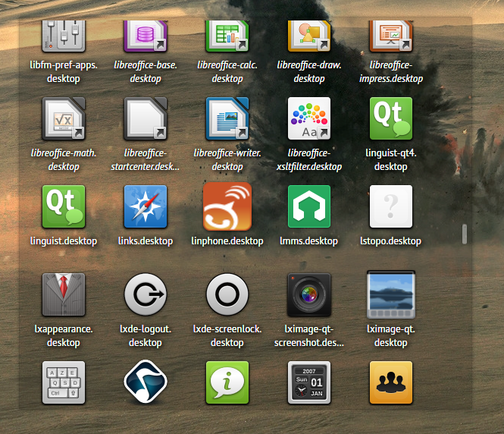The width and height of the screenshot is (504, 434).
Task: Open the green info speech bubble icon
Action: (227, 382)
